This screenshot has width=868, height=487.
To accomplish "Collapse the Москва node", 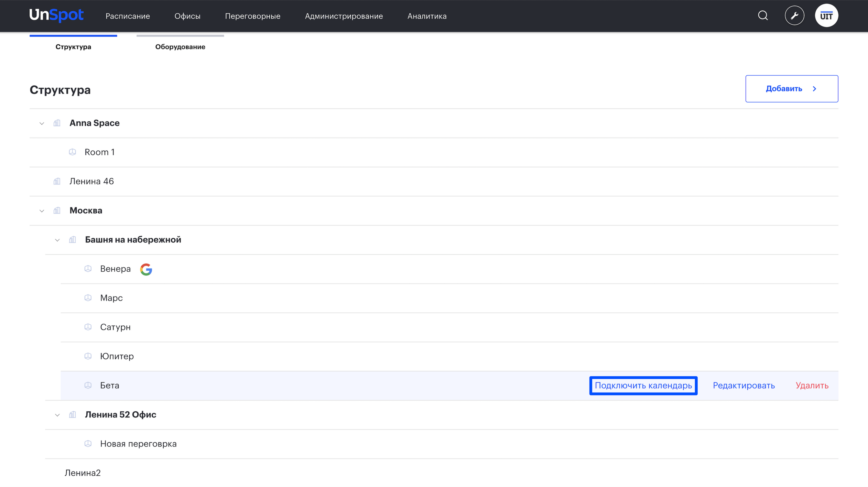I will tap(42, 211).
